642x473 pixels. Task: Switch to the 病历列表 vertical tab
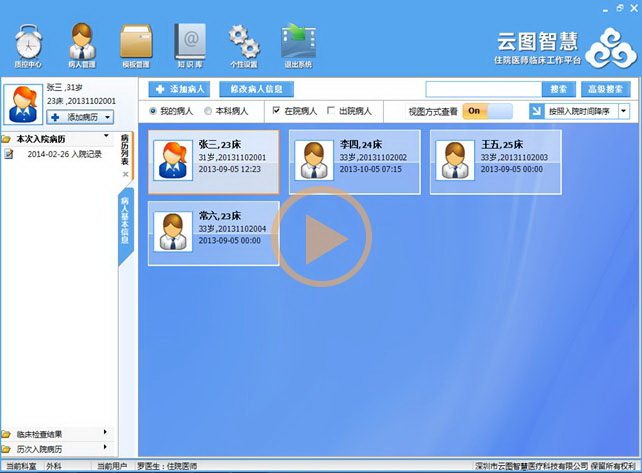click(x=125, y=149)
